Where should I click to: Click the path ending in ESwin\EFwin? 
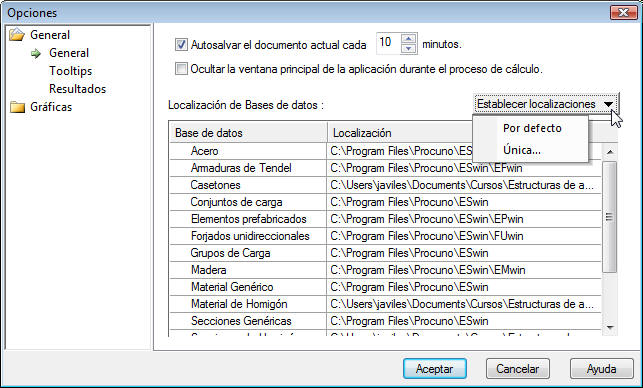click(x=426, y=168)
